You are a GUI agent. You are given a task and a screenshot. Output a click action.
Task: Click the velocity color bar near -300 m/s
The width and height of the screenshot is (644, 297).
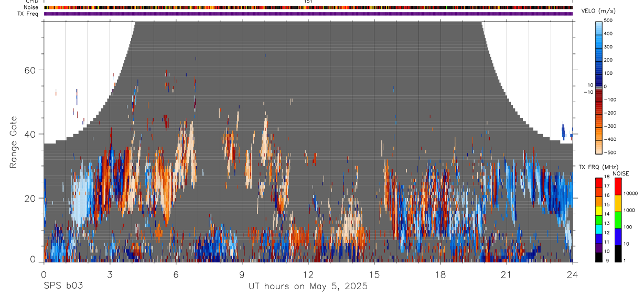599,126
